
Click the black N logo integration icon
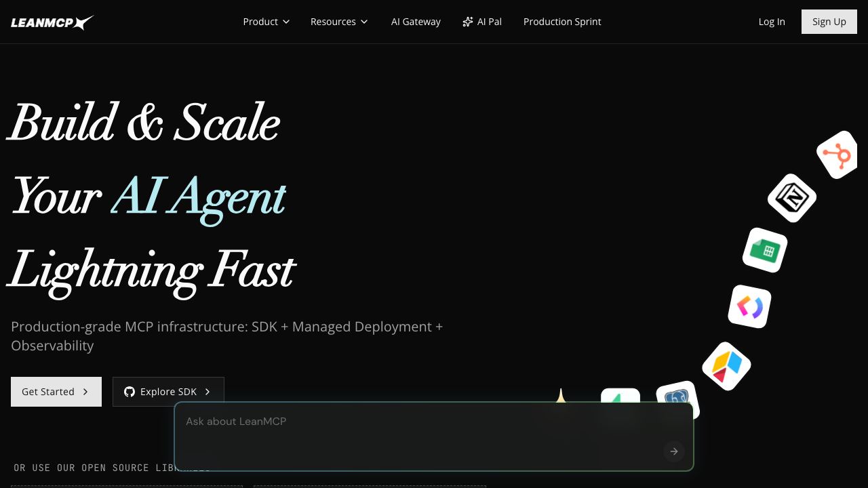791,198
